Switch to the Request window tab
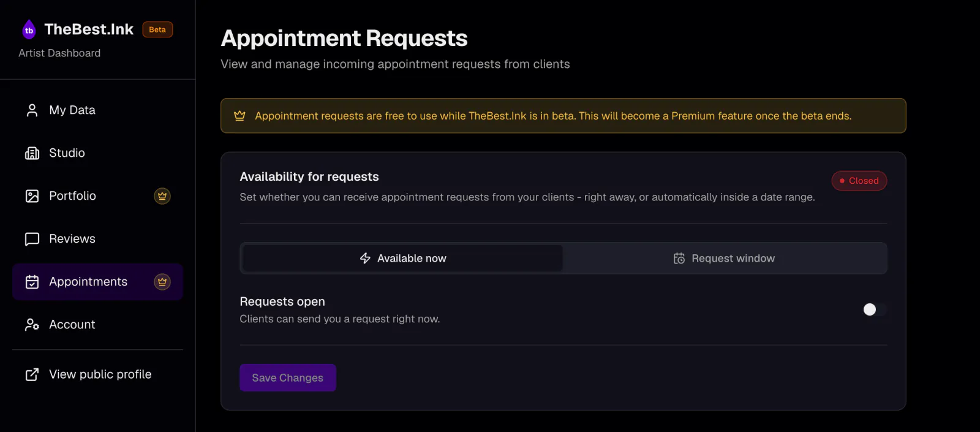 724,259
